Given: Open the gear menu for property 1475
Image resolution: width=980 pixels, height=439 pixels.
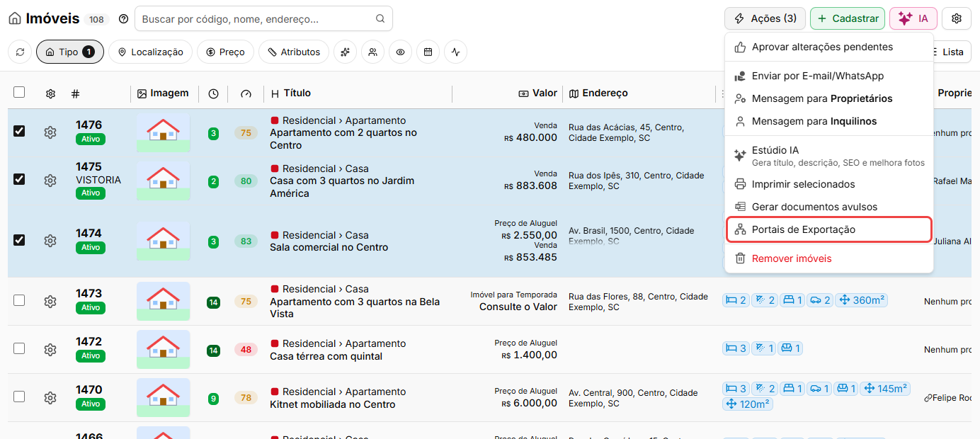Looking at the screenshot, I should tap(50, 181).
